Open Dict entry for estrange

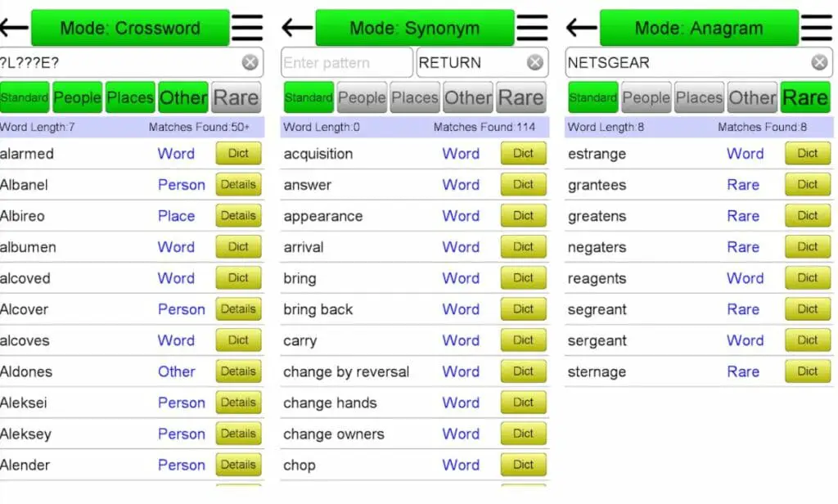(807, 154)
